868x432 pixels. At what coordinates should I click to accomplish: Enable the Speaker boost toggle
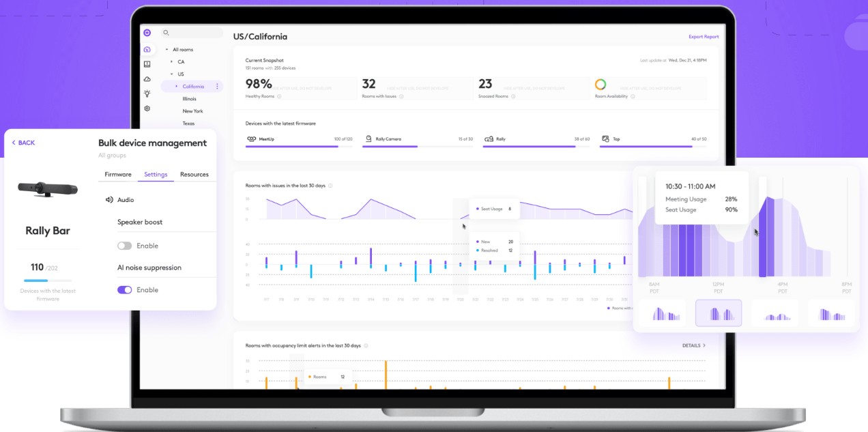coord(124,246)
